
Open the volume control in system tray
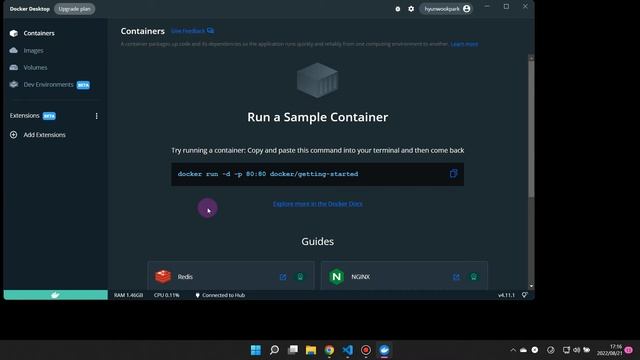[576, 350]
